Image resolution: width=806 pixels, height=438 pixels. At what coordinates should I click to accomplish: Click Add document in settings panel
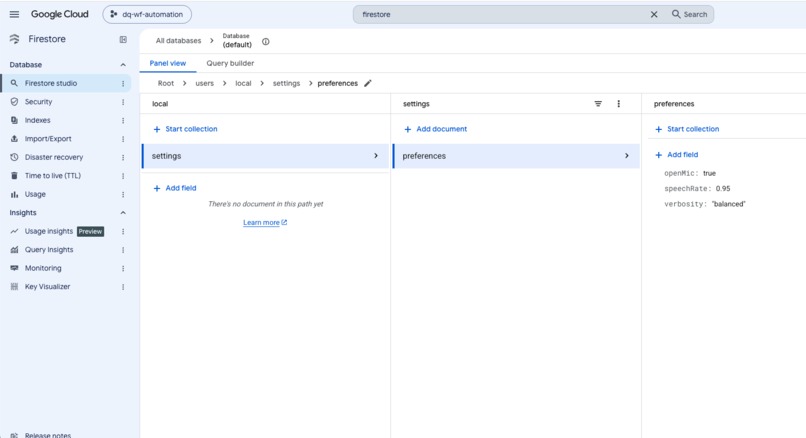[x=436, y=129]
